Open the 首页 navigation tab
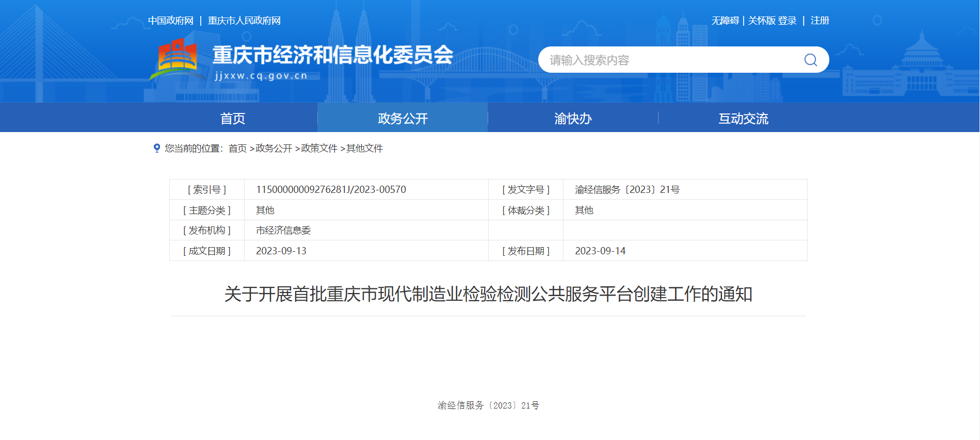This screenshot has height=440, width=980. tap(233, 118)
